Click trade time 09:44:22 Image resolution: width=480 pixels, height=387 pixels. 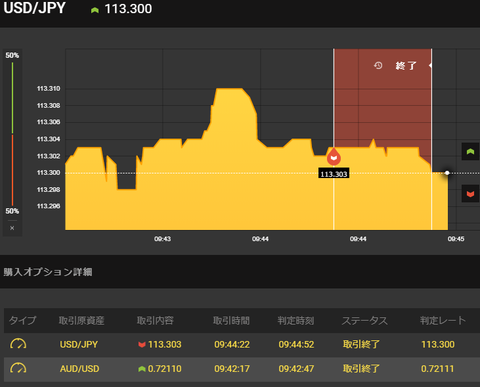coord(232,344)
